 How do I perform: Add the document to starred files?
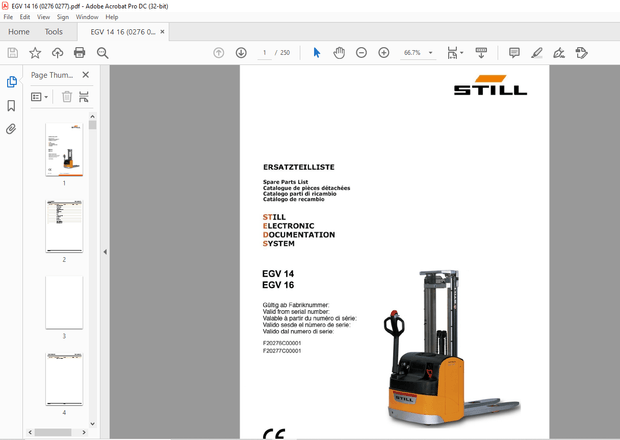35,53
